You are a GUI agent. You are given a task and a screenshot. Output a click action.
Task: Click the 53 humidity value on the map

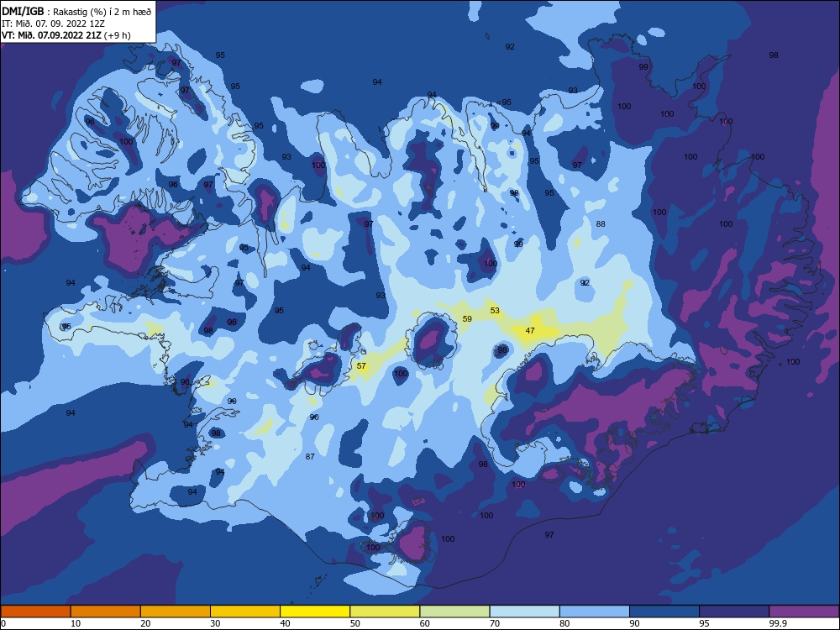tap(495, 310)
